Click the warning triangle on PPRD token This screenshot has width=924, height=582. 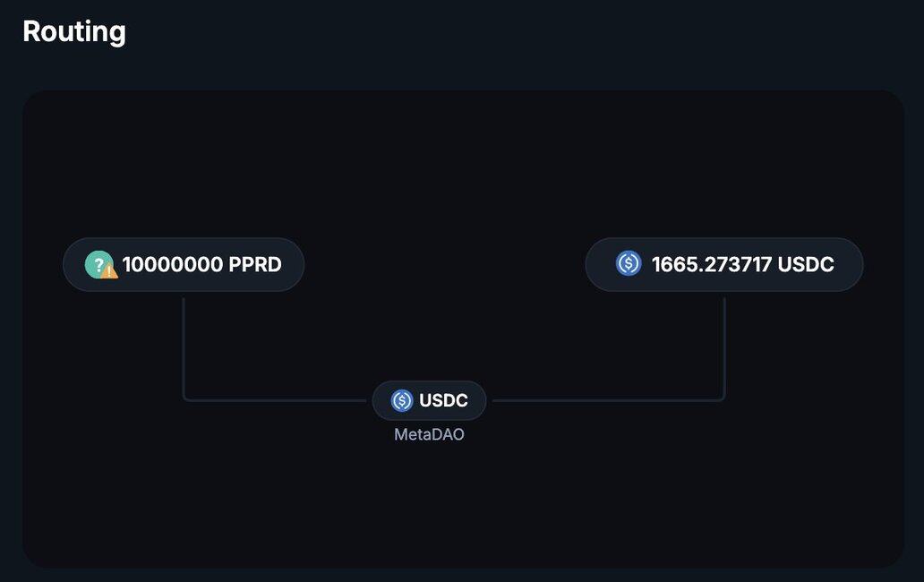tap(110, 270)
